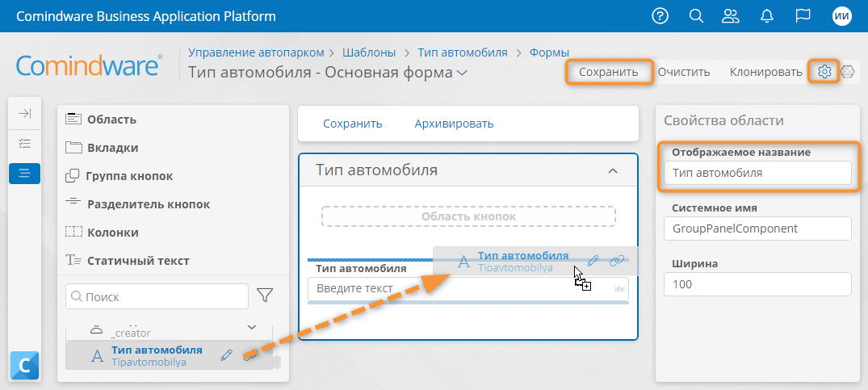Open Формы breadcrumb

[549, 52]
